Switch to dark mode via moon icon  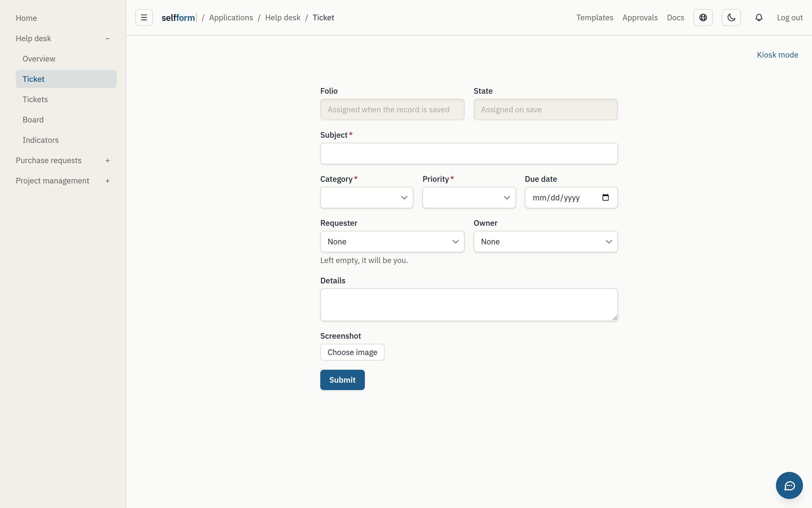731,17
